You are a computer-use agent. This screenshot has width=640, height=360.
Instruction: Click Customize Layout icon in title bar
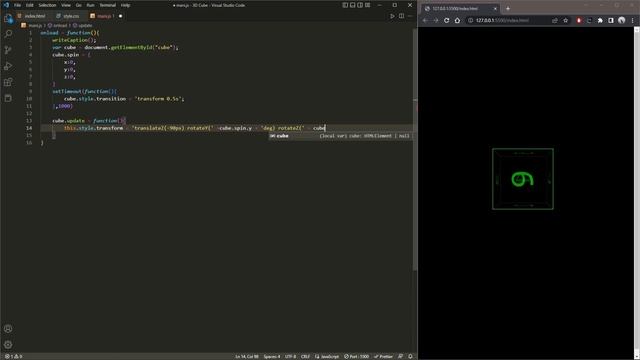pos(368,5)
